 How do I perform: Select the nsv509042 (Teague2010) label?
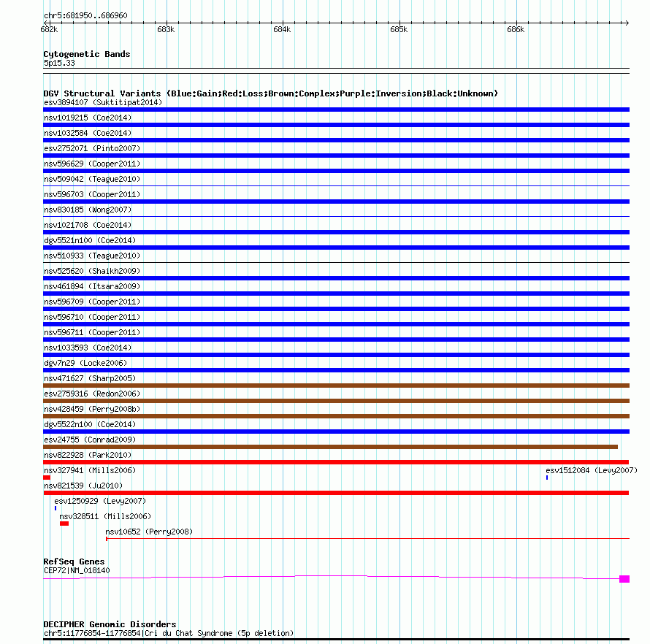tap(92, 179)
